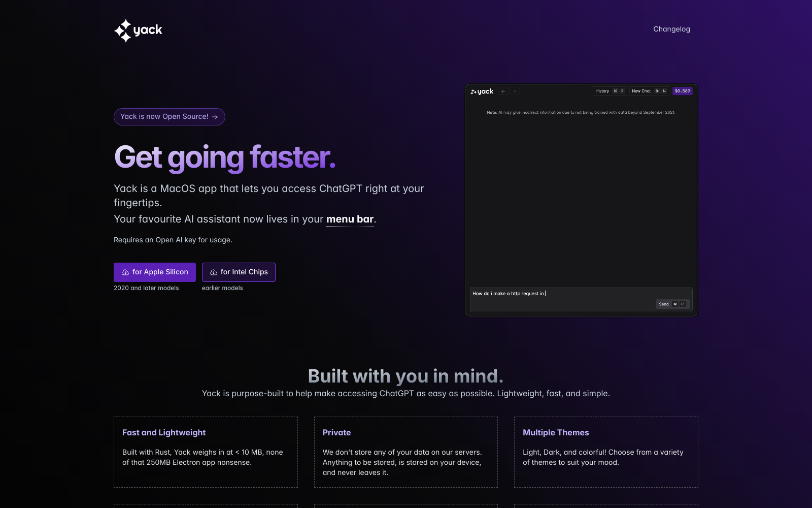
Task: Click the $0.589 cost badge
Action: [x=682, y=91]
